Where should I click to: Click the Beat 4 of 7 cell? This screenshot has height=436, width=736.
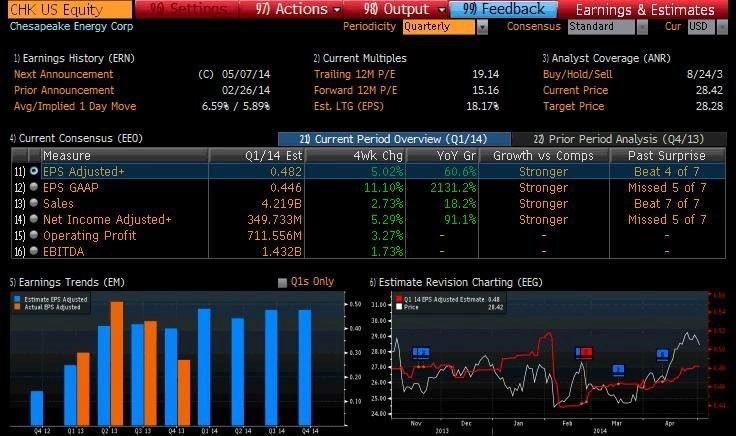[667, 172]
